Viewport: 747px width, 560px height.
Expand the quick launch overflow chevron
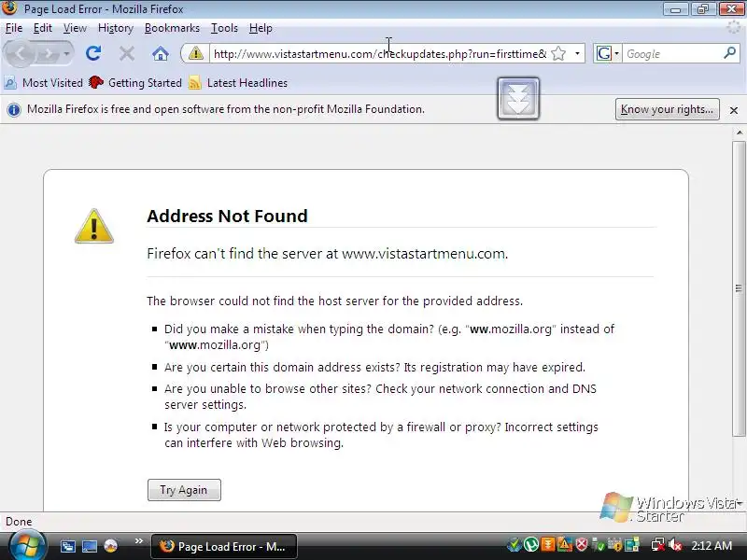(138, 541)
